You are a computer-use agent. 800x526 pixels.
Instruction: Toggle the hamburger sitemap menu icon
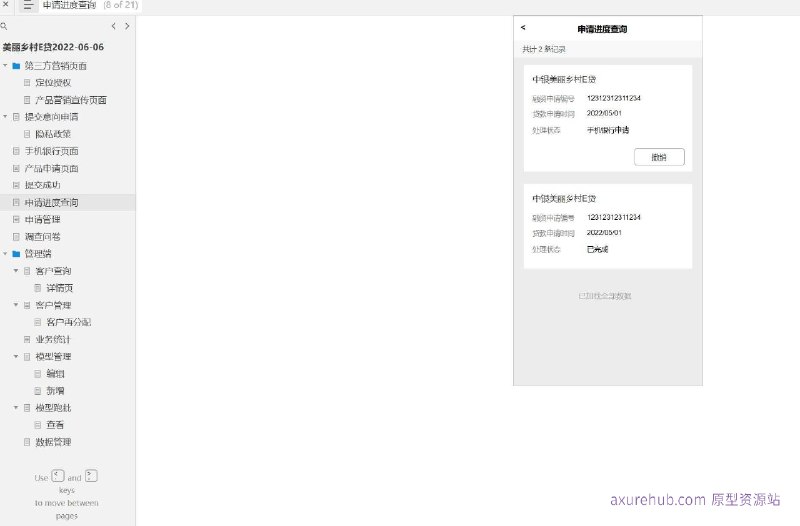pyautogui.click(x=28, y=6)
